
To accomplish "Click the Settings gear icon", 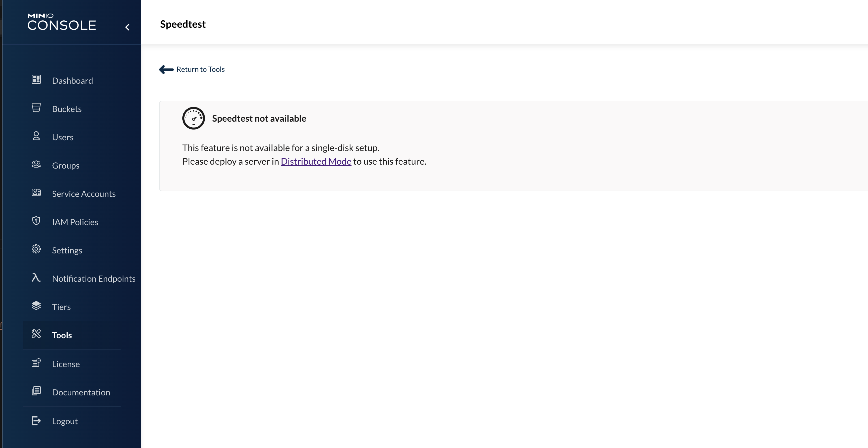I will (x=36, y=249).
